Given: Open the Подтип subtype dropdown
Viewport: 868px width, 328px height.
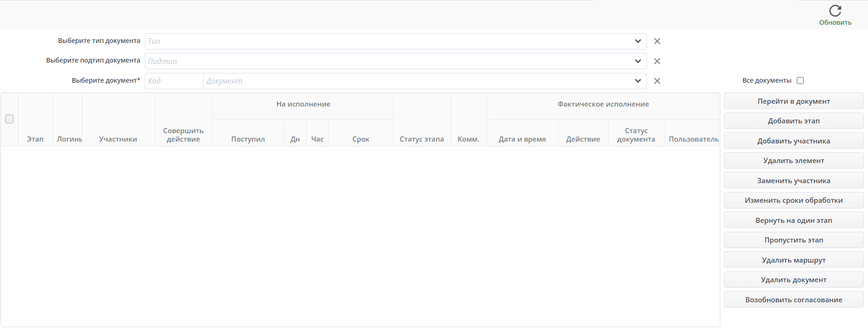Looking at the screenshot, I should (638, 61).
